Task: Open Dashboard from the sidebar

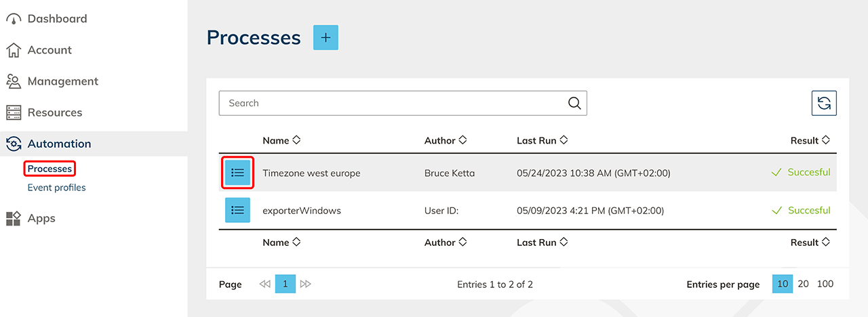Action: click(x=57, y=19)
